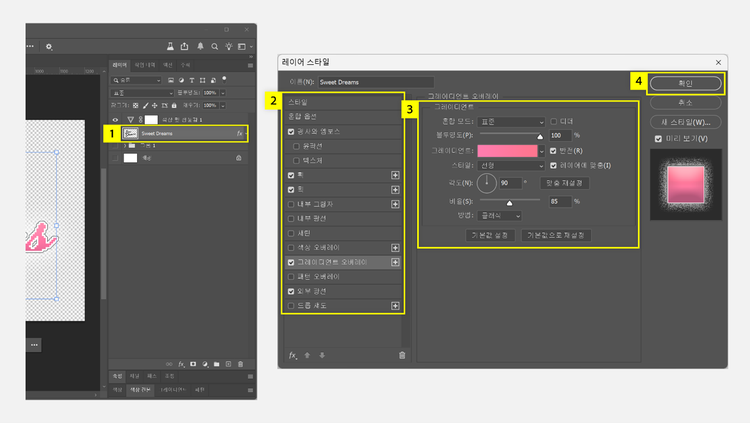The height and width of the screenshot is (423, 750).
Task: Open workspace switcher dropdown in top bar
Action: 245,46
